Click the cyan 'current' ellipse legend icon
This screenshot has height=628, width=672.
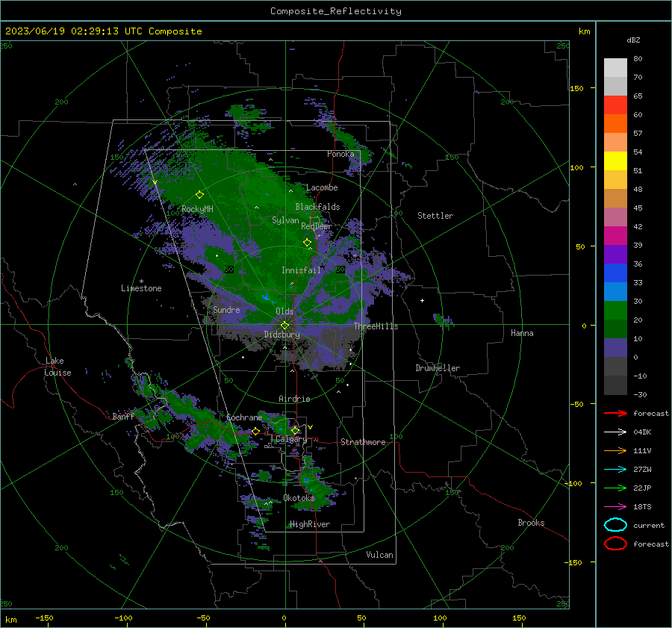point(615,525)
